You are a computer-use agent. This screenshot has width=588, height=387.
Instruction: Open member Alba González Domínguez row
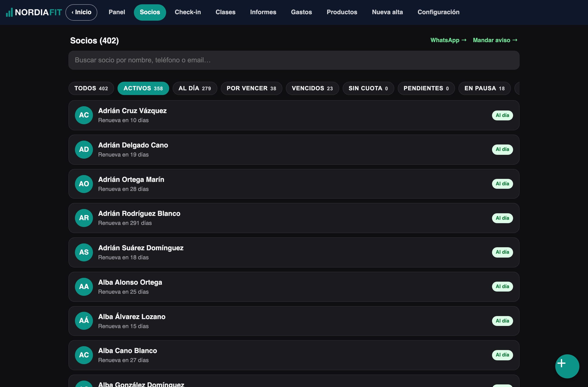click(294, 381)
